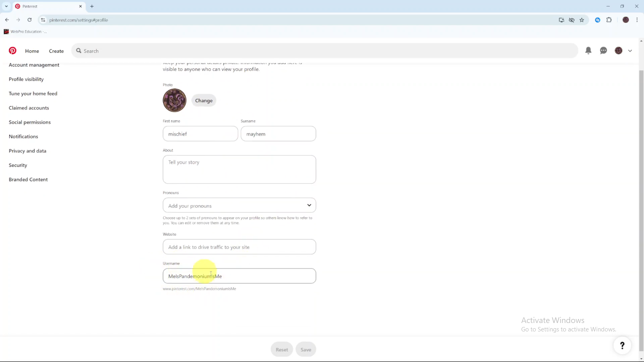644x362 pixels.
Task: Click the site information icon in address bar
Action: click(43, 20)
